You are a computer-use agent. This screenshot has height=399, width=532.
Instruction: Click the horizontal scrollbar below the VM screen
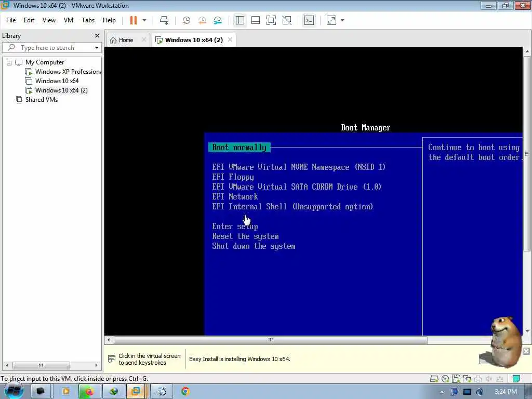[x=270, y=340]
